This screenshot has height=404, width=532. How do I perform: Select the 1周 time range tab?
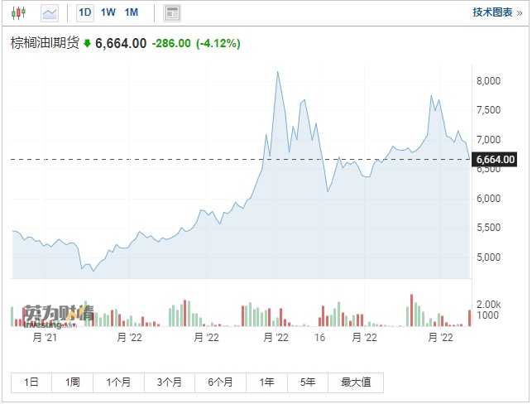point(73,382)
